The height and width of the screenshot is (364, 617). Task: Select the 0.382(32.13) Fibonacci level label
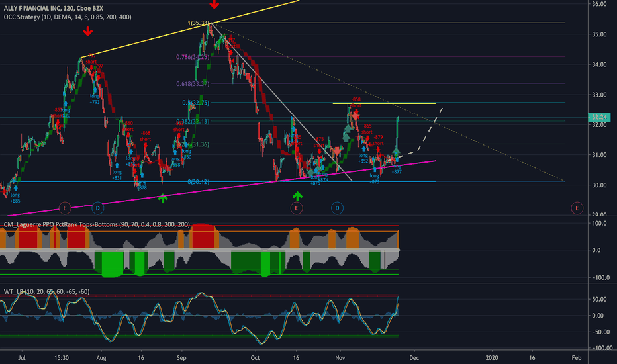193,122
